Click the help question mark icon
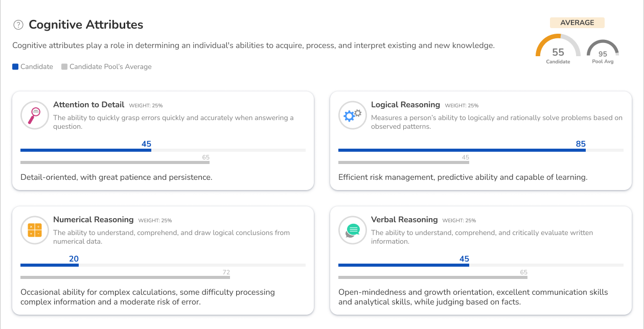 point(18,25)
